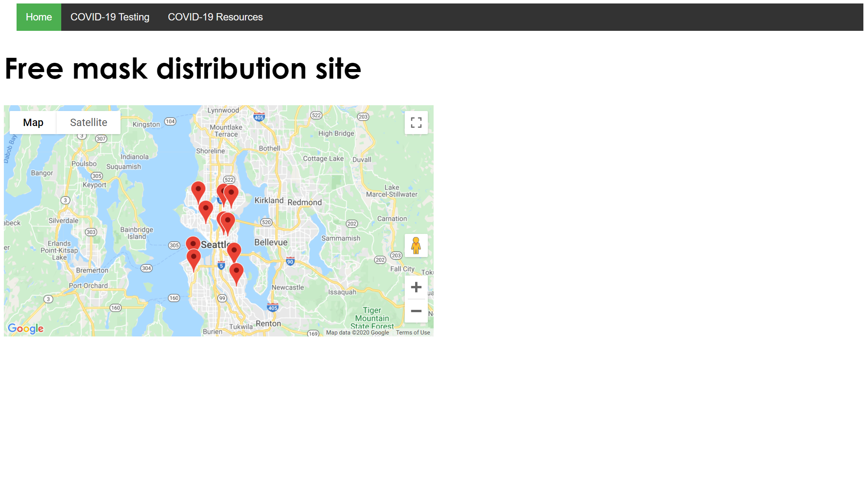868x496 pixels.
Task: Click Map data ©2020 Google text
Action: tap(357, 333)
